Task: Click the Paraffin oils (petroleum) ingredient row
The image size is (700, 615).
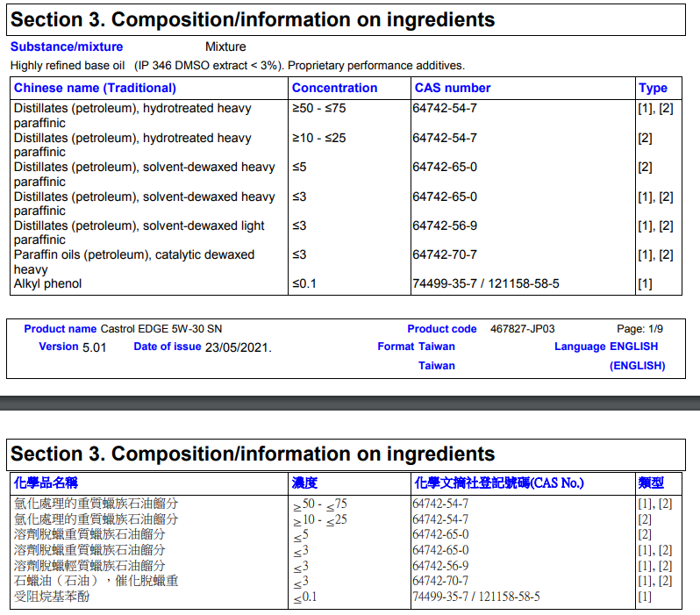Action: point(134,255)
